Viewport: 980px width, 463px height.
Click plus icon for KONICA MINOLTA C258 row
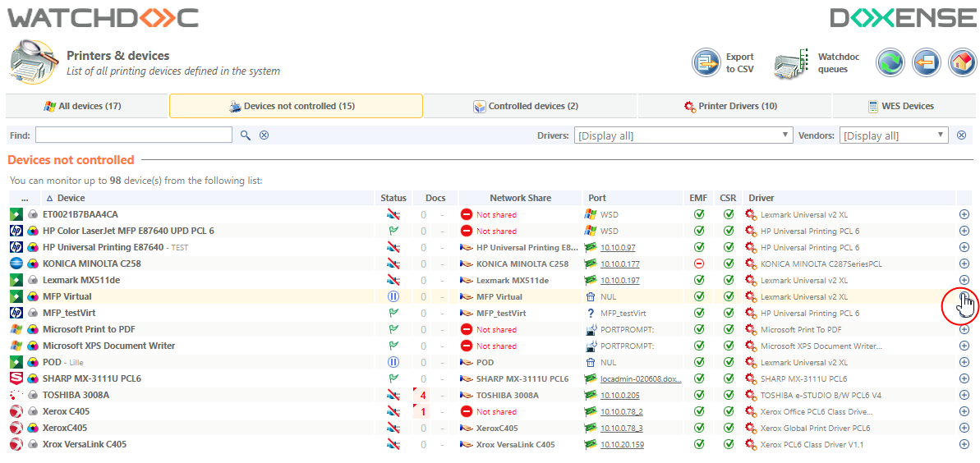tap(964, 264)
